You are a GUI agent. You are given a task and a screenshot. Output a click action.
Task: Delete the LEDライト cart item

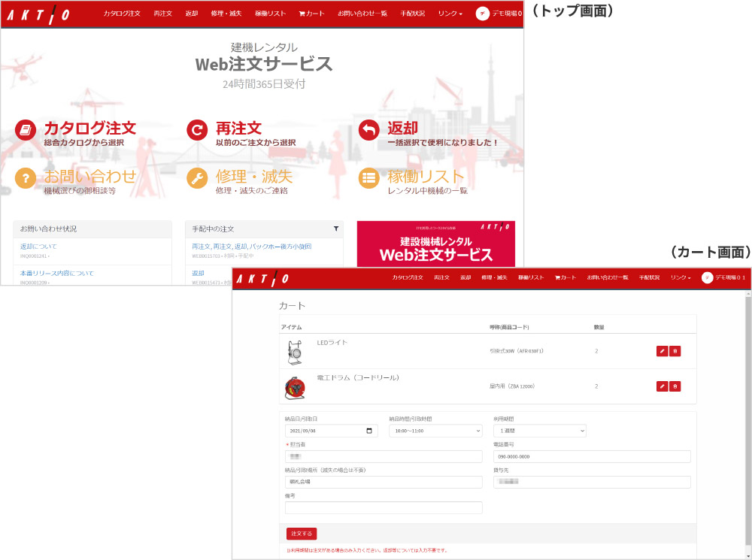(675, 351)
